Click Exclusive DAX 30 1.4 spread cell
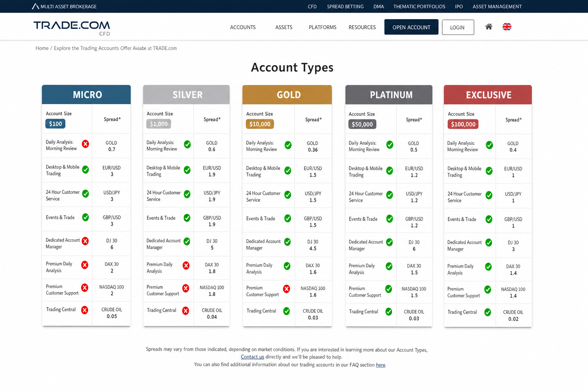The width and height of the screenshot is (588, 392). pyautogui.click(x=513, y=269)
